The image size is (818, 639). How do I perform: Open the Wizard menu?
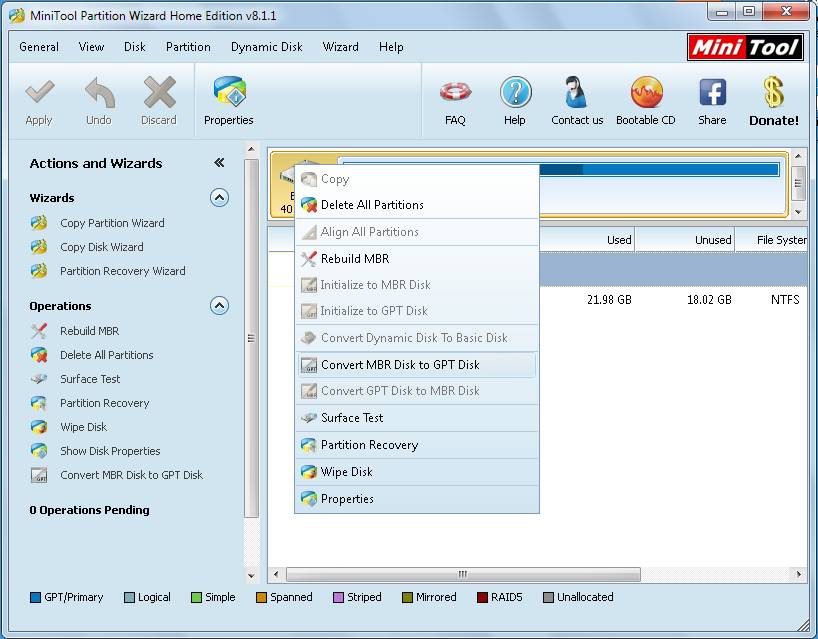[x=341, y=47]
